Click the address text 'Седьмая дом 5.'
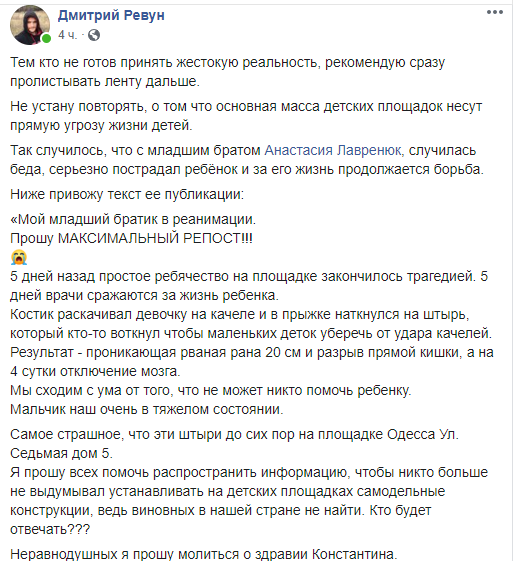The image size is (513, 561). [x=62, y=453]
